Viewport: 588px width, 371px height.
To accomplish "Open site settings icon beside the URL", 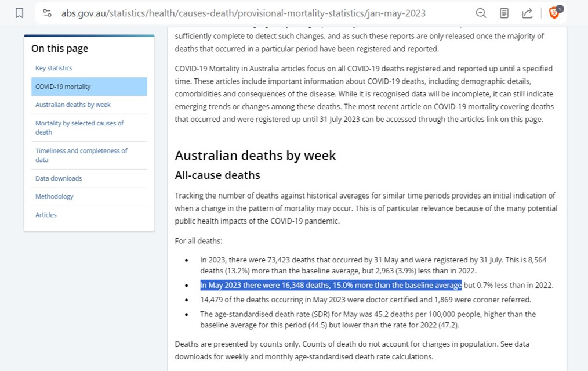I will click(x=47, y=13).
